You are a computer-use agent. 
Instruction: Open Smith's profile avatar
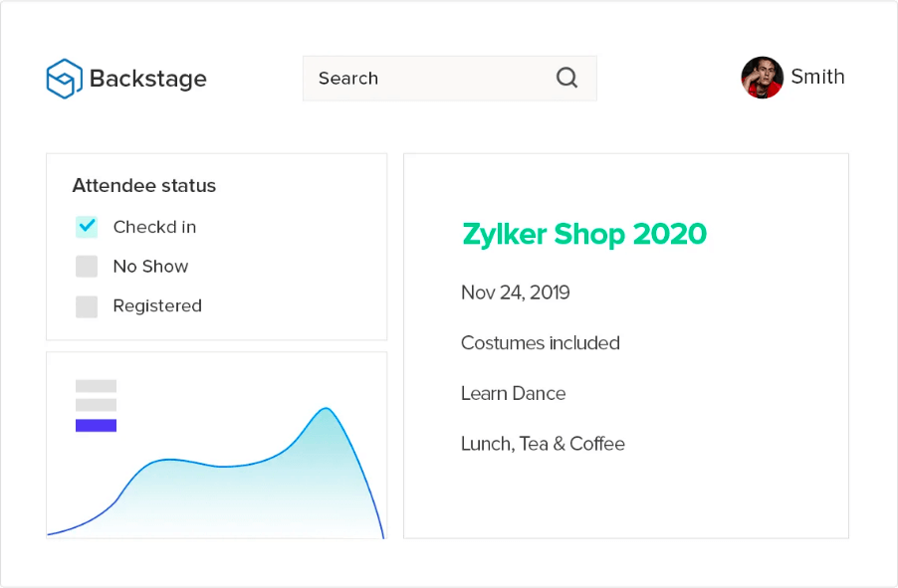coord(763,78)
